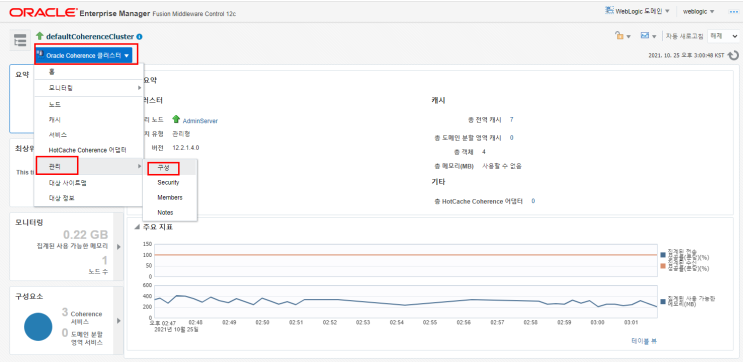Open the lock icon menu
Image resolution: width=743 pixels, height=362 pixels.
click(623, 36)
